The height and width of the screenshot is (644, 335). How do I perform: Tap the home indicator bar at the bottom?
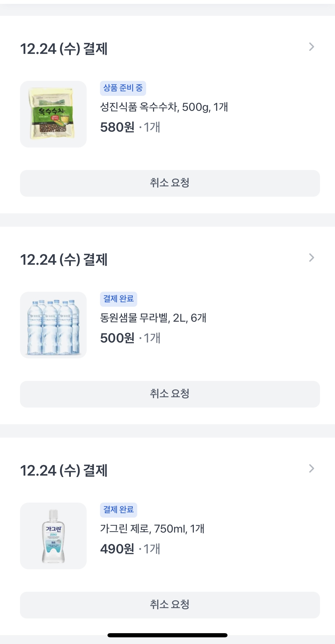(x=167, y=635)
